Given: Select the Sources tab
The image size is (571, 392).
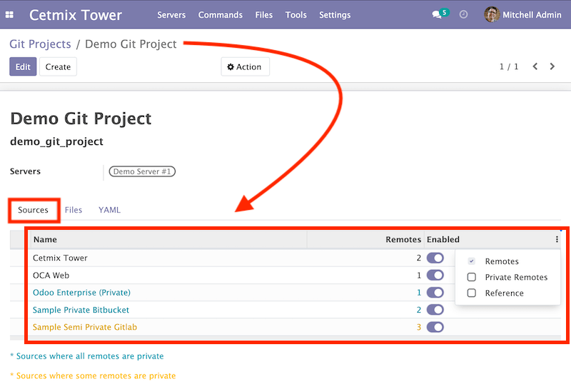Looking at the screenshot, I should (x=33, y=210).
